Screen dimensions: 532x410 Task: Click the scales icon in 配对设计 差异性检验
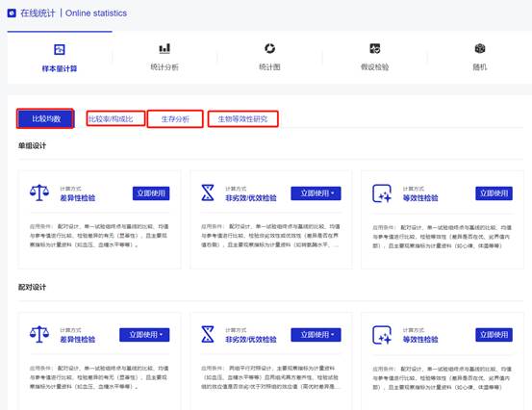pos(39,334)
